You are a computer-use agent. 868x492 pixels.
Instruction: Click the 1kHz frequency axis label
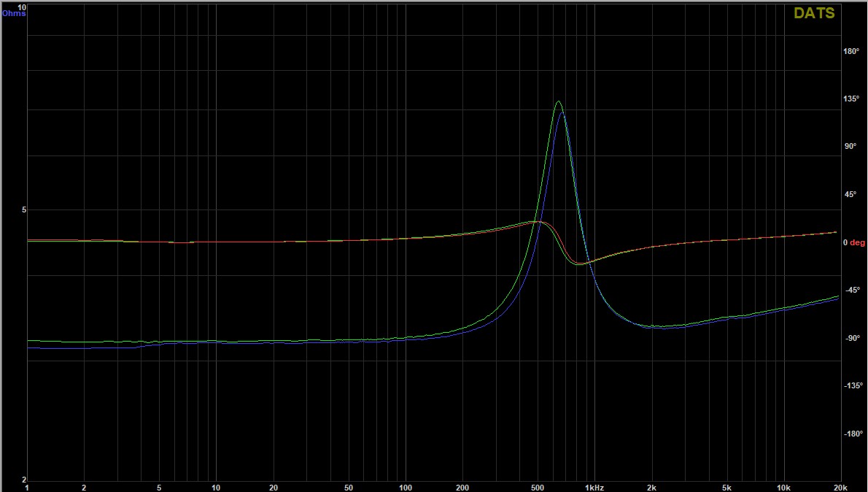point(593,487)
